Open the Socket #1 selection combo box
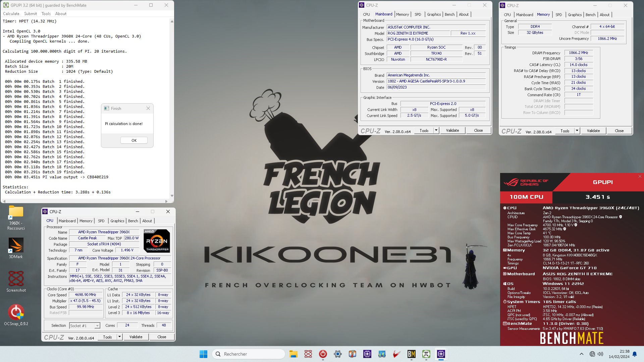The width and height of the screenshot is (644, 362). pos(85,325)
